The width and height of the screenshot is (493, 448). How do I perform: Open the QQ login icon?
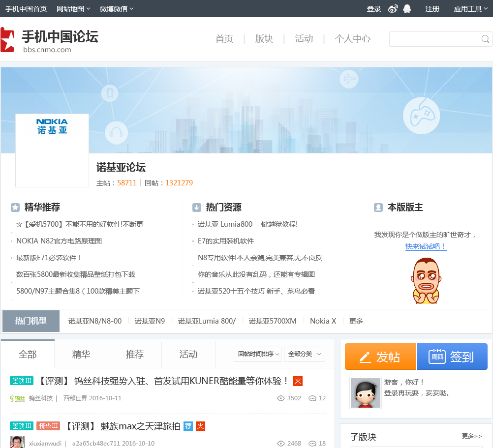tap(407, 9)
